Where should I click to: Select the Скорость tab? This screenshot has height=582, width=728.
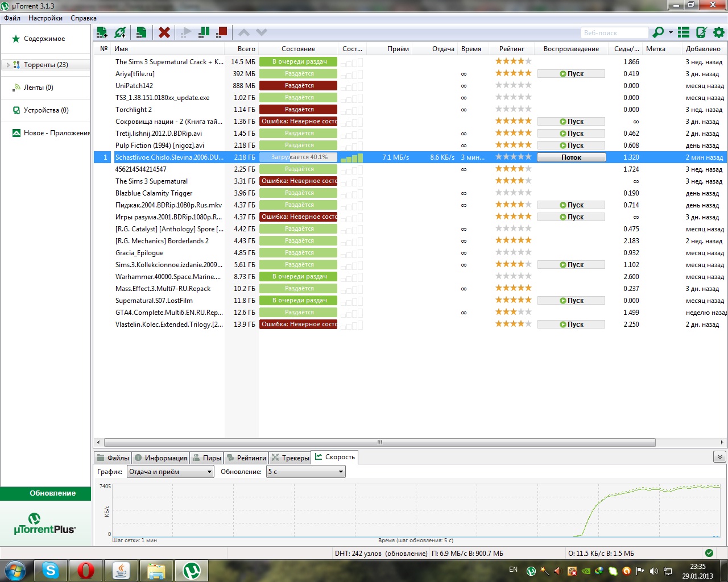coord(335,457)
